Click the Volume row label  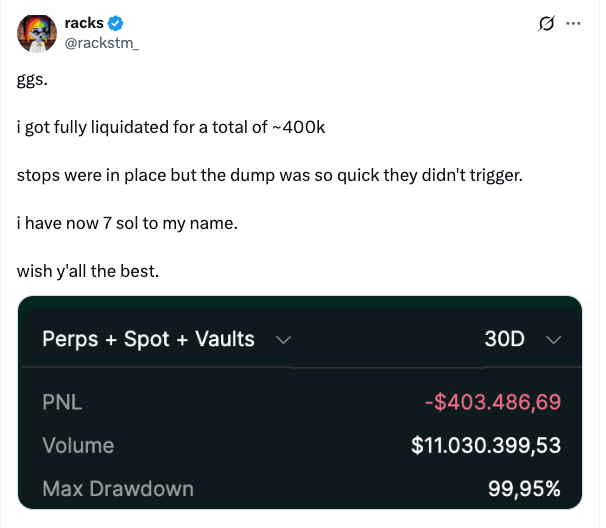click(78, 446)
